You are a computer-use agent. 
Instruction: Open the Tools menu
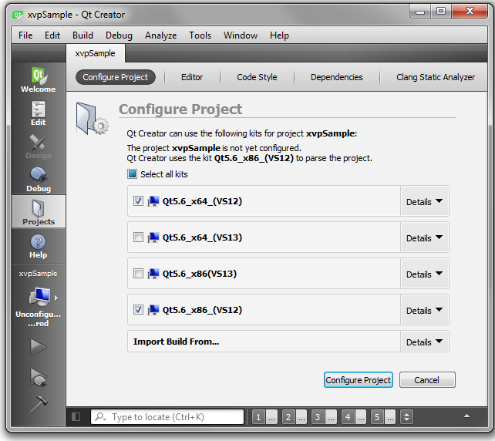click(x=200, y=35)
